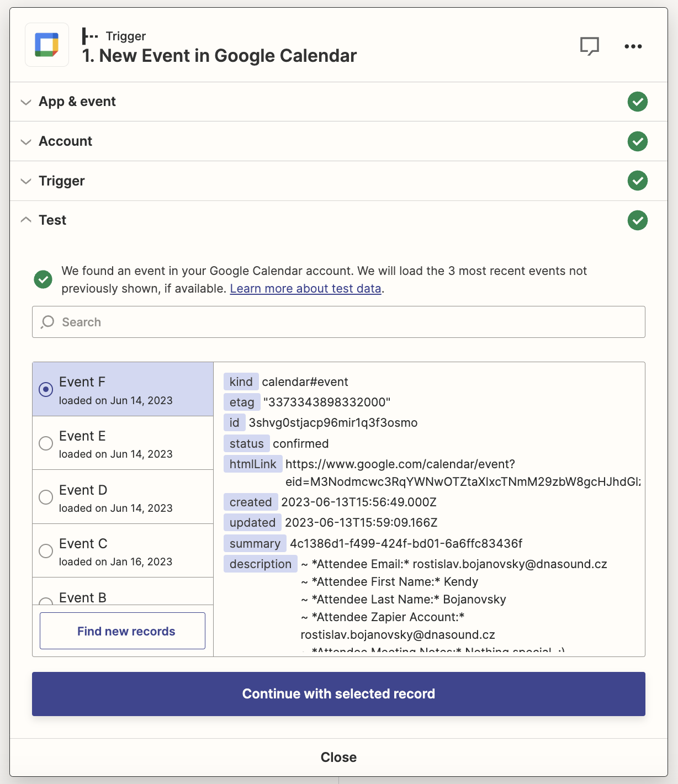The image size is (678, 784).
Task: Focus the Search records field
Action: coord(338,322)
